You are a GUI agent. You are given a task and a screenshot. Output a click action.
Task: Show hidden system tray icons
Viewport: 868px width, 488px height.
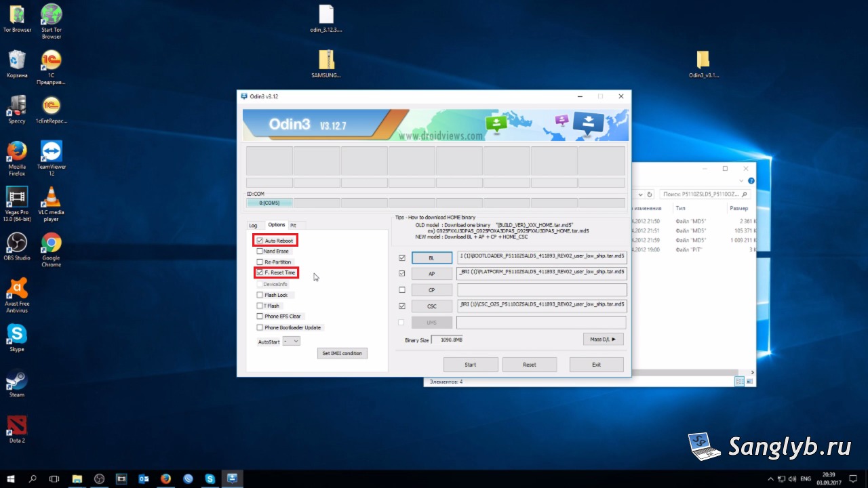(770, 479)
